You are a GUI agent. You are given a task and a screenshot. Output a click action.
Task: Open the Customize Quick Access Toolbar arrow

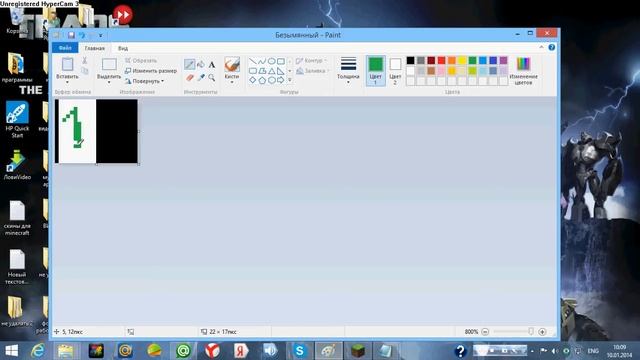pyautogui.click(x=101, y=36)
